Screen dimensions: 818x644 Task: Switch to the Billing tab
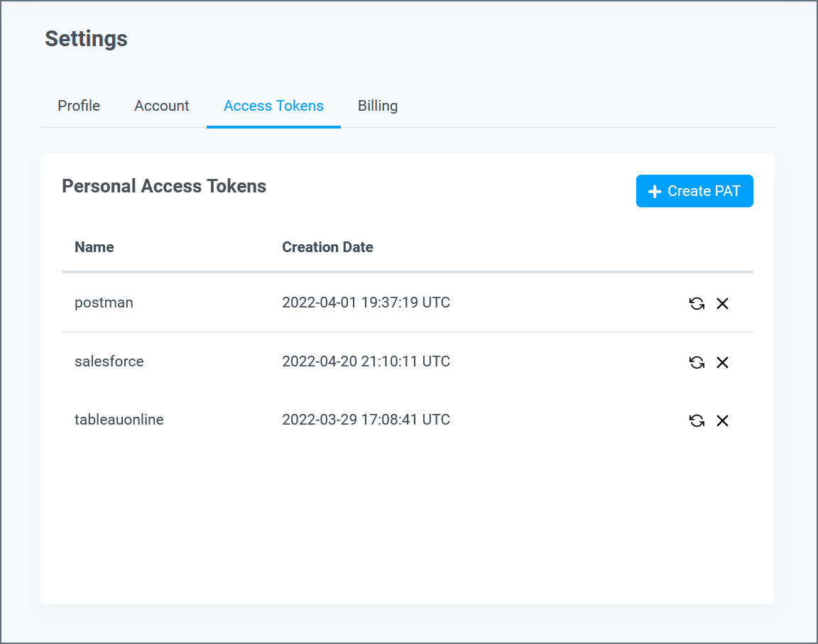point(377,105)
